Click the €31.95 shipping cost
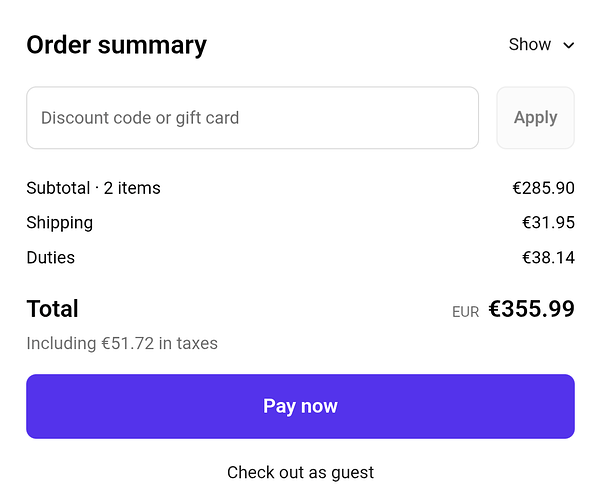Viewport: 601px width, 500px height. [548, 223]
